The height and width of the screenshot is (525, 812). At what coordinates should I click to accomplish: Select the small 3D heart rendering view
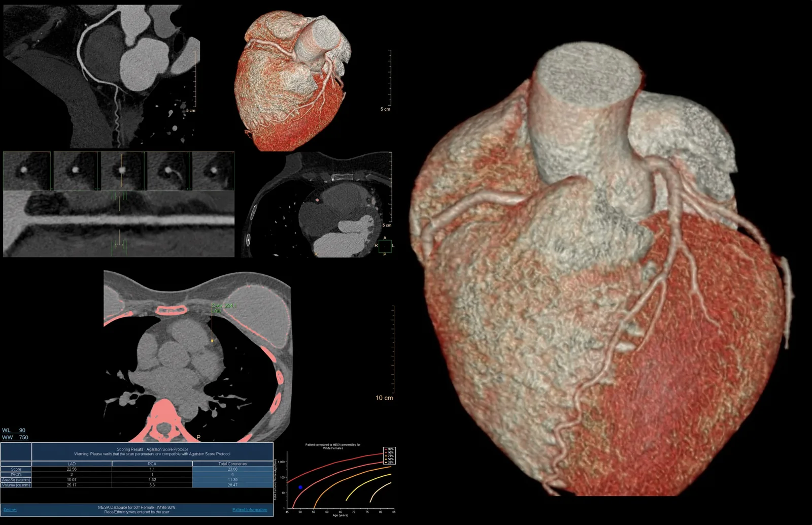(292, 81)
